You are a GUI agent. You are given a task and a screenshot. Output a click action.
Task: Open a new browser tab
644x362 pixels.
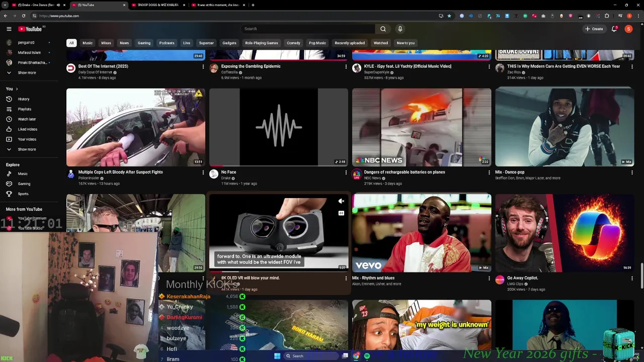click(x=253, y=5)
